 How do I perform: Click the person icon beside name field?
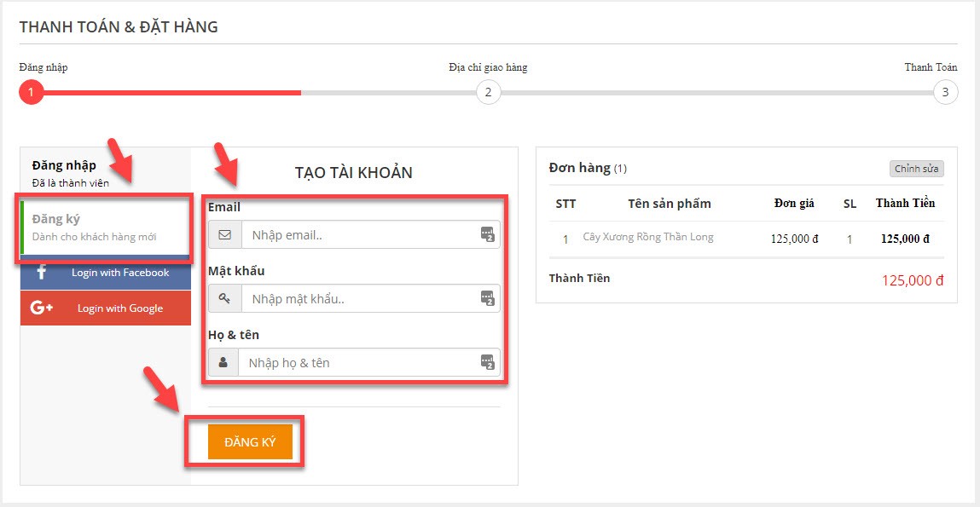[x=223, y=362]
